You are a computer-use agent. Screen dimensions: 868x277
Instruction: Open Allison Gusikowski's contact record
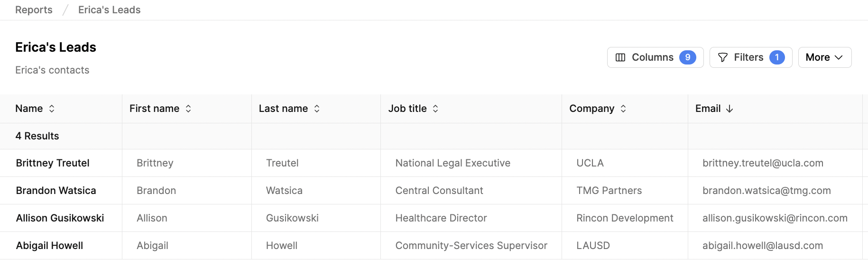[x=60, y=218]
